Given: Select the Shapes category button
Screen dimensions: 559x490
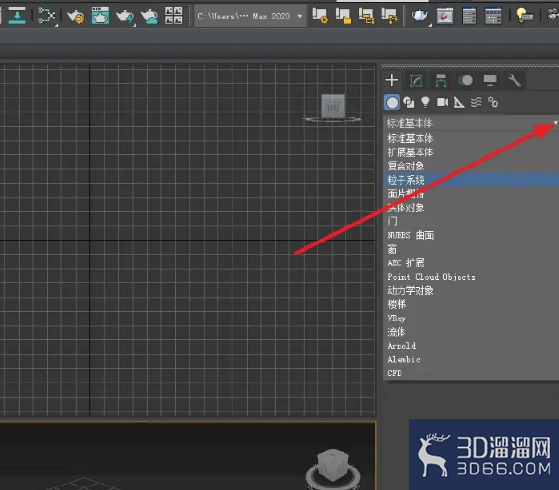Looking at the screenshot, I should [x=409, y=103].
